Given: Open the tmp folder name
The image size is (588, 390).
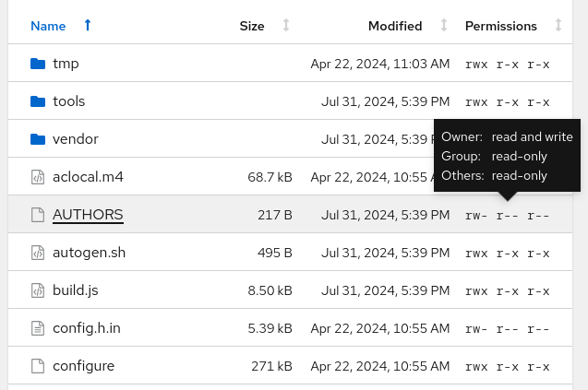Looking at the screenshot, I should click(x=66, y=64).
